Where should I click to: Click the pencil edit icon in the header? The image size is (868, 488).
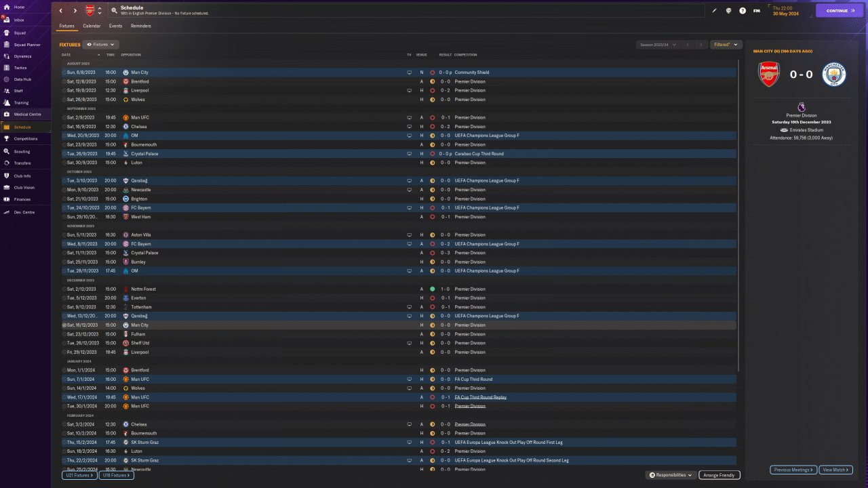tap(714, 11)
